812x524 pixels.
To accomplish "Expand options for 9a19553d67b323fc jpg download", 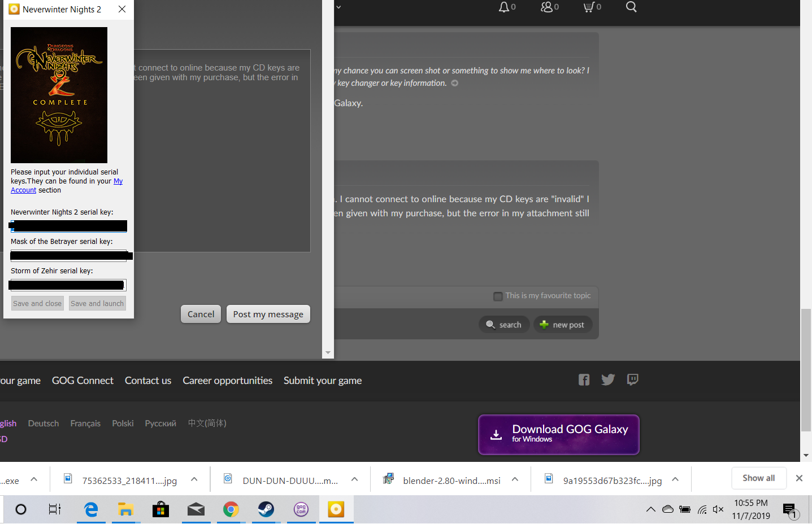I will pos(675,479).
